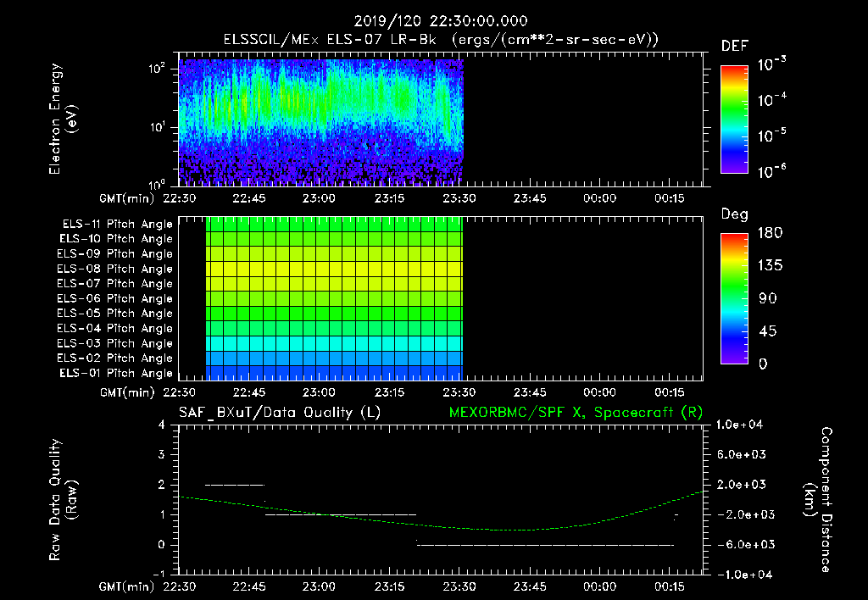The width and height of the screenshot is (868, 600).
Task: Select the ELS-01 Pitch Angle row label
Action: click(x=115, y=373)
